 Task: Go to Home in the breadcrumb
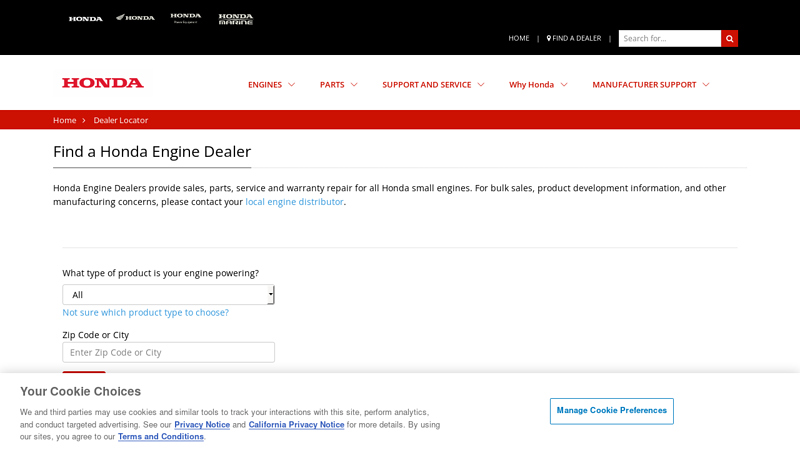64,120
